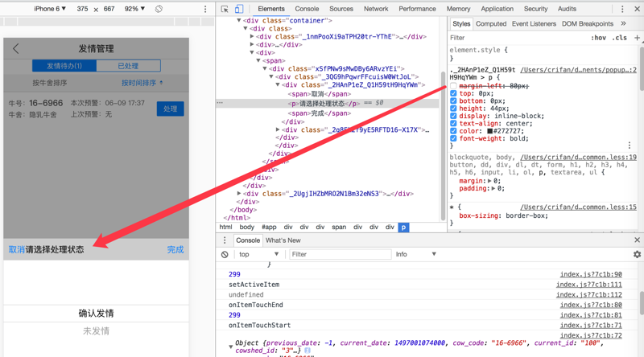Image resolution: width=644 pixels, height=357 pixels.
Task: Open the console context 'top' dropdown
Action: click(x=258, y=254)
